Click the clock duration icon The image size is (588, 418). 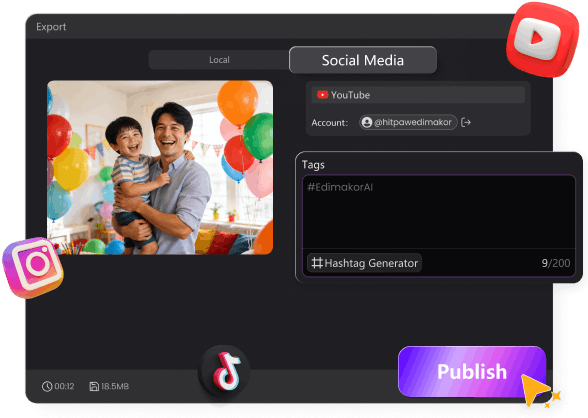click(x=47, y=386)
